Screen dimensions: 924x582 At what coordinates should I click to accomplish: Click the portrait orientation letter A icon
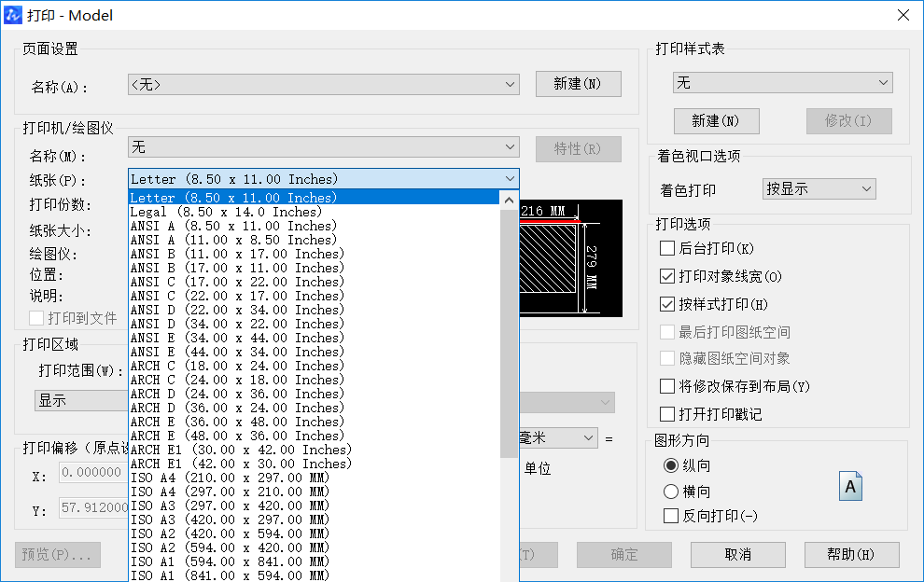pos(850,486)
